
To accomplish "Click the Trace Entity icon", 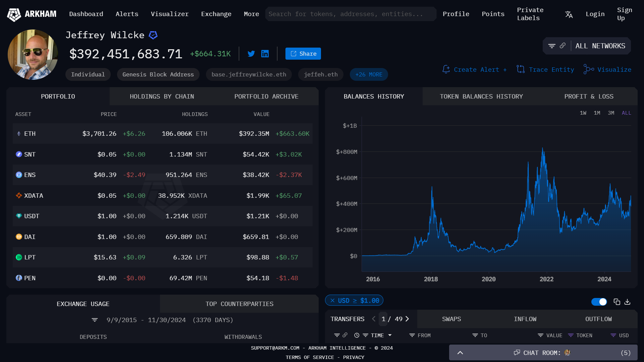I will coord(521,69).
